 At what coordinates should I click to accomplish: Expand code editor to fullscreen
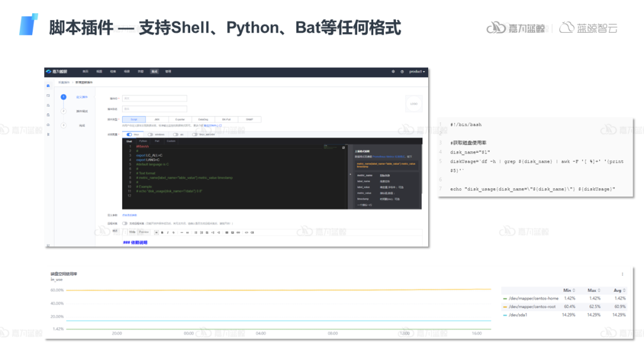343,147
